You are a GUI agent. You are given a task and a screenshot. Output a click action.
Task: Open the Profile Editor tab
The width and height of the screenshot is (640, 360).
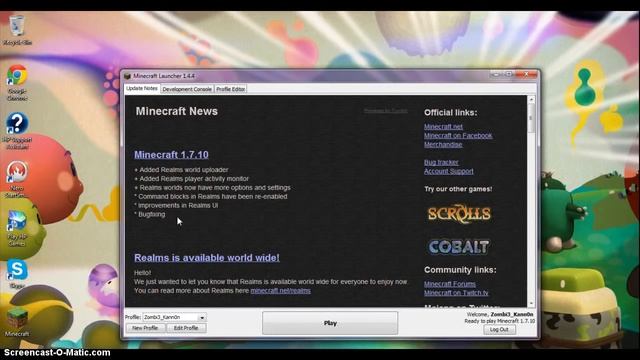(230, 89)
